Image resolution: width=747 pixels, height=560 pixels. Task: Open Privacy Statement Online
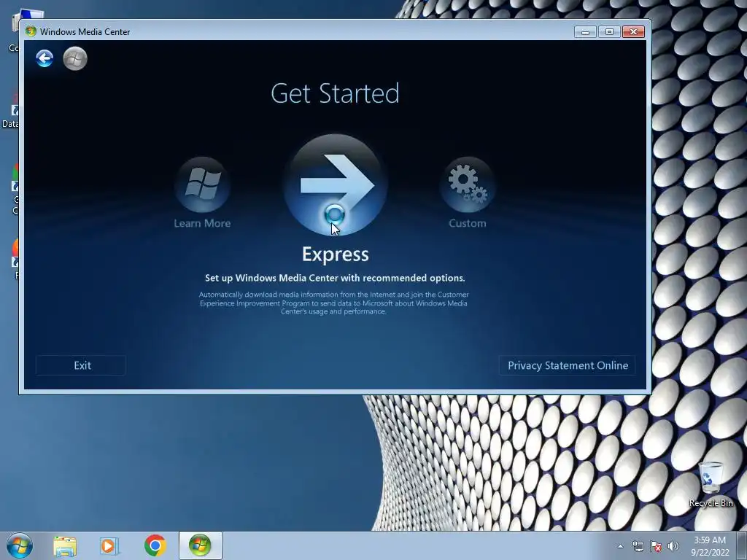click(567, 365)
